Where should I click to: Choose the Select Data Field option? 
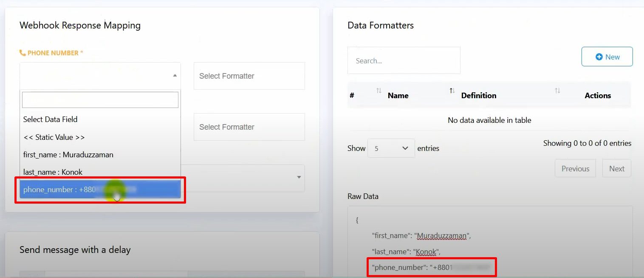tap(51, 119)
